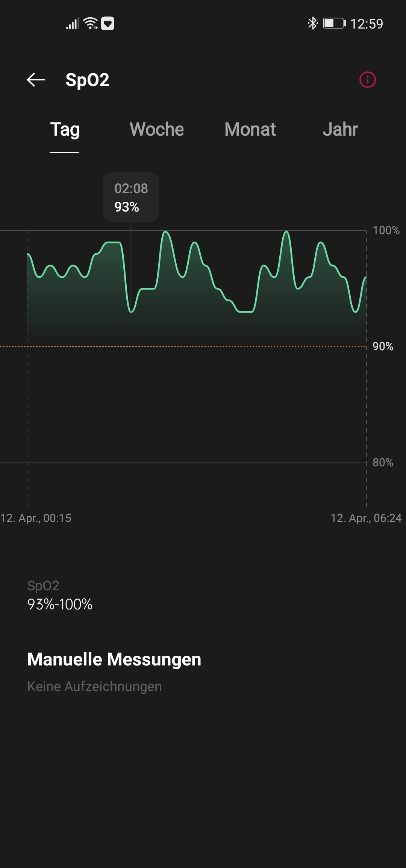Image resolution: width=406 pixels, height=868 pixels.
Task: Go back using the arrow icon
Action: tap(36, 80)
